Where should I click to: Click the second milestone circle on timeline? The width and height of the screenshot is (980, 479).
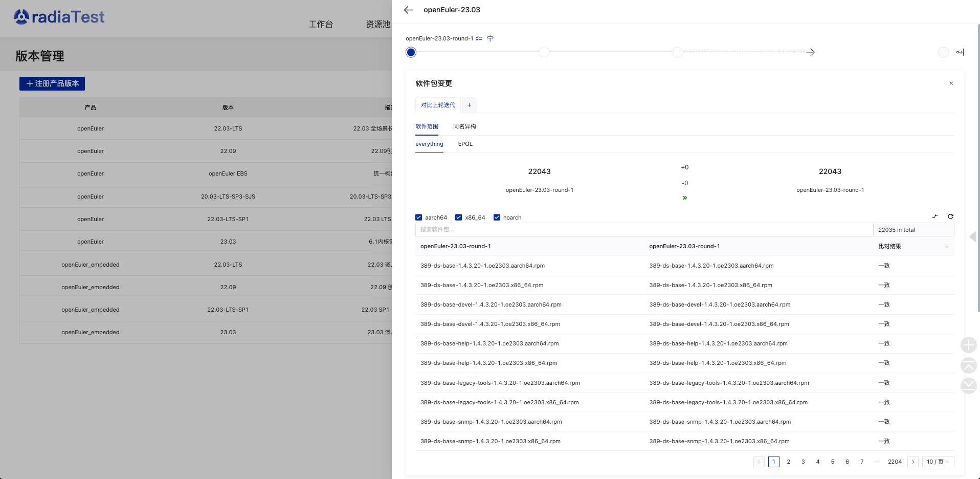(x=544, y=52)
